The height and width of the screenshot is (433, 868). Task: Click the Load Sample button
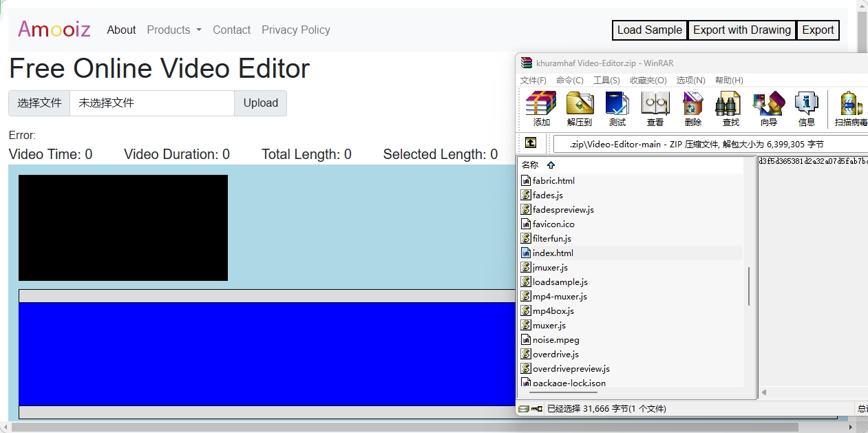pos(650,30)
